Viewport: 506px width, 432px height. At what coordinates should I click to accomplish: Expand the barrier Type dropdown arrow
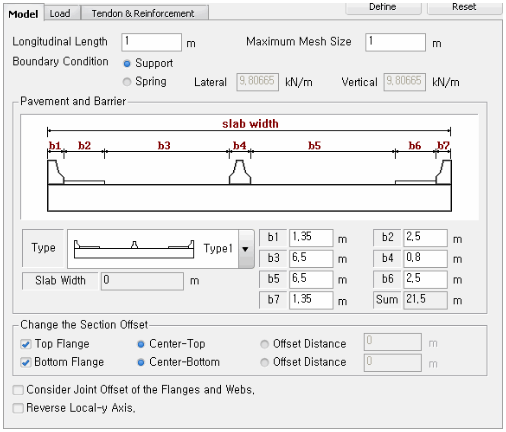tap(246, 249)
